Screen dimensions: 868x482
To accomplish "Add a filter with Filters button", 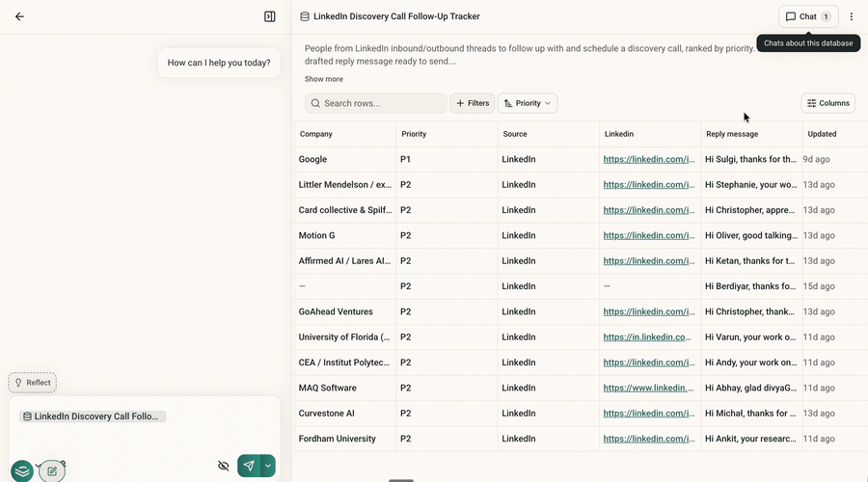I will tap(473, 103).
